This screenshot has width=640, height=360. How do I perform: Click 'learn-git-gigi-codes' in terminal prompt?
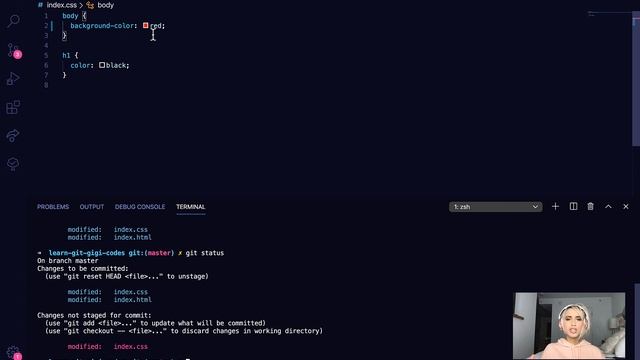coord(87,253)
